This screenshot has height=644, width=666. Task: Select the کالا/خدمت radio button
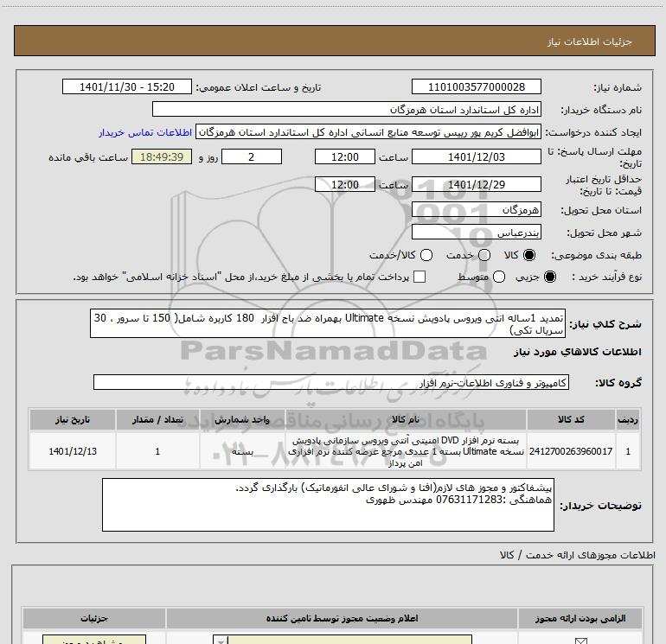click(x=426, y=255)
